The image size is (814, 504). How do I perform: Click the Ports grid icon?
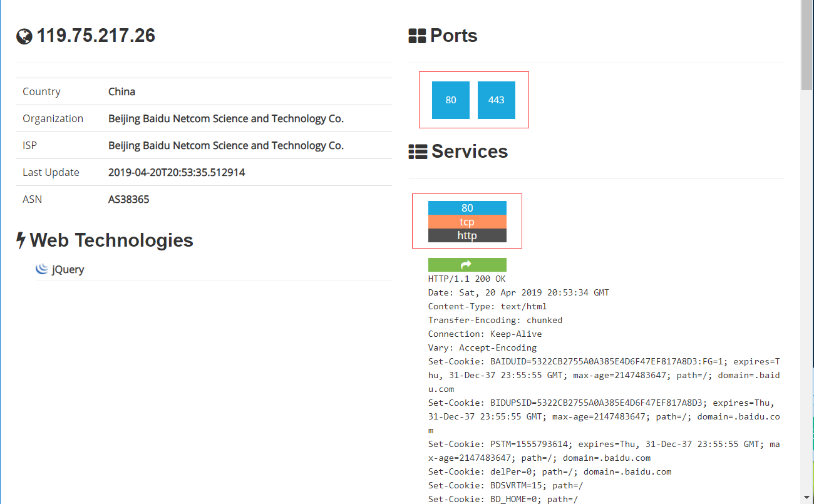[417, 36]
